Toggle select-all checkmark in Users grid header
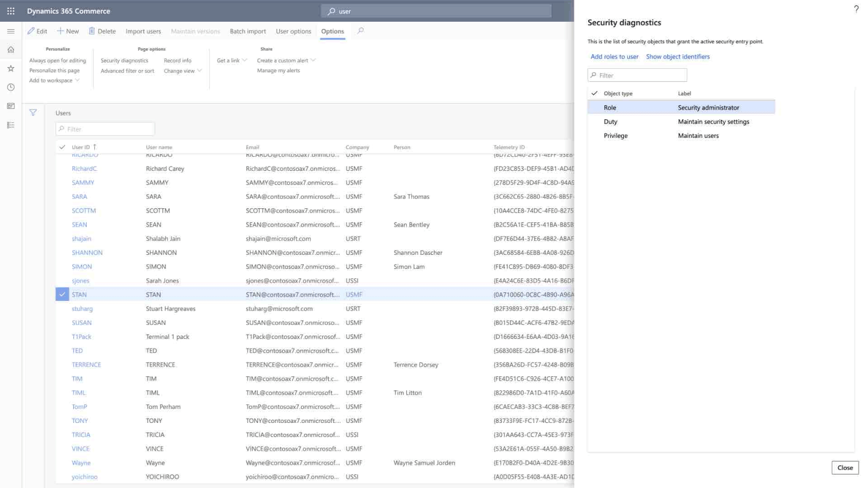Viewport: 868px width, 488px height. coord(62,147)
